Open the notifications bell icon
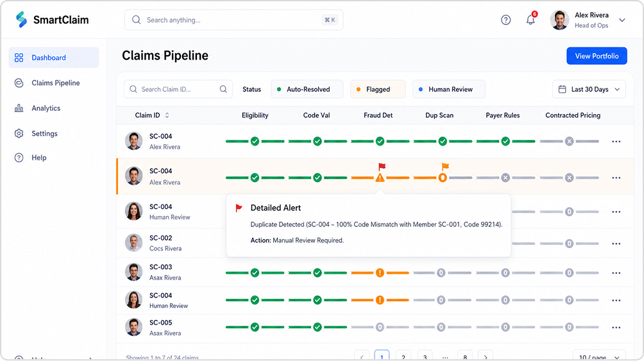 (530, 20)
